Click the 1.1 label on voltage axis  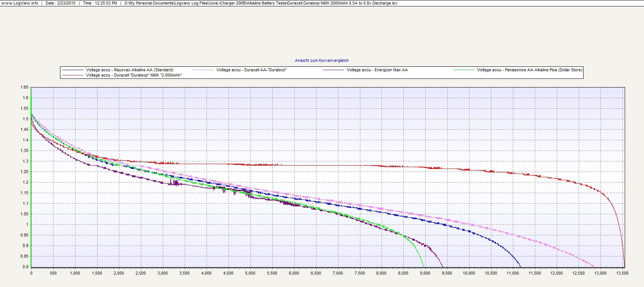click(x=26, y=203)
